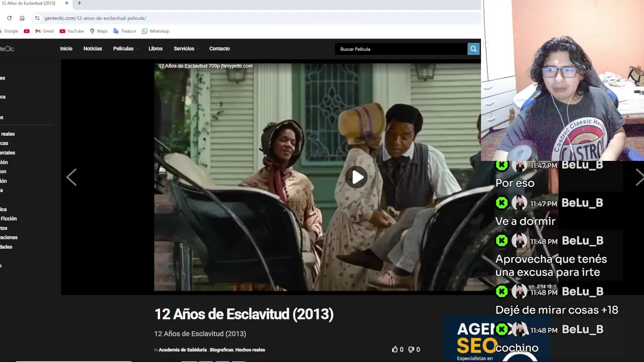Open the Academia de Sabiduría category link
The image size is (644, 362).
coord(183,350)
